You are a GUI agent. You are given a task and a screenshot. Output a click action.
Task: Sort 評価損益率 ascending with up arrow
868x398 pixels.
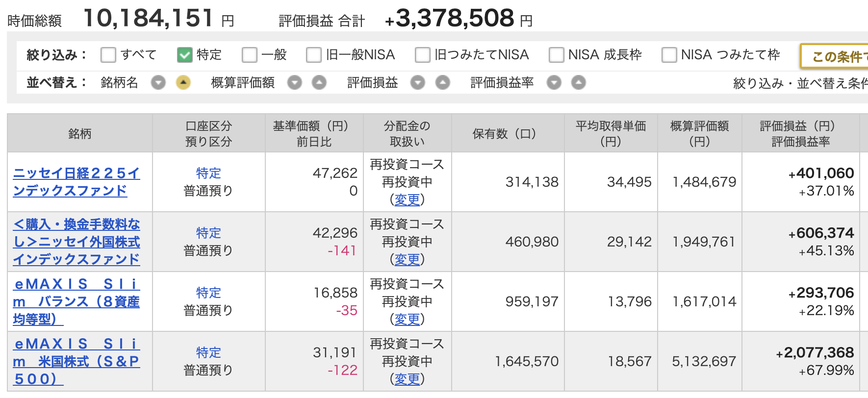click(579, 83)
